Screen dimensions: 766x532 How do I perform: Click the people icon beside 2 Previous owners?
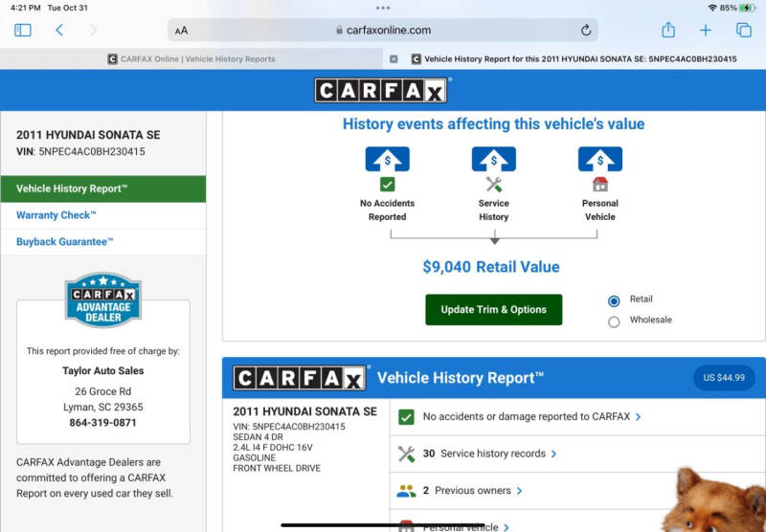coord(406,491)
